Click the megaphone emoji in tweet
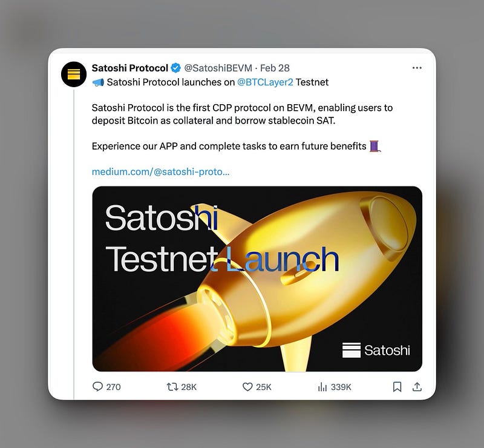The width and height of the screenshot is (484, 448). pos(98,82)
